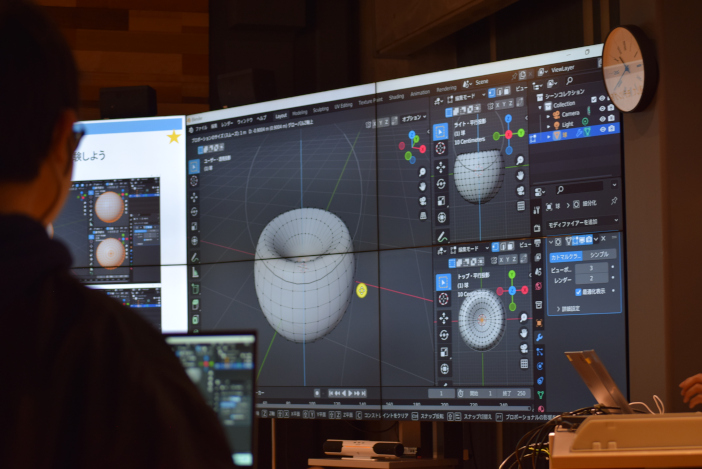Open the World properties tab (red globe)
The width and height of the screenshot is (702, 469).
pyautogui.click(x=538, y=286)
